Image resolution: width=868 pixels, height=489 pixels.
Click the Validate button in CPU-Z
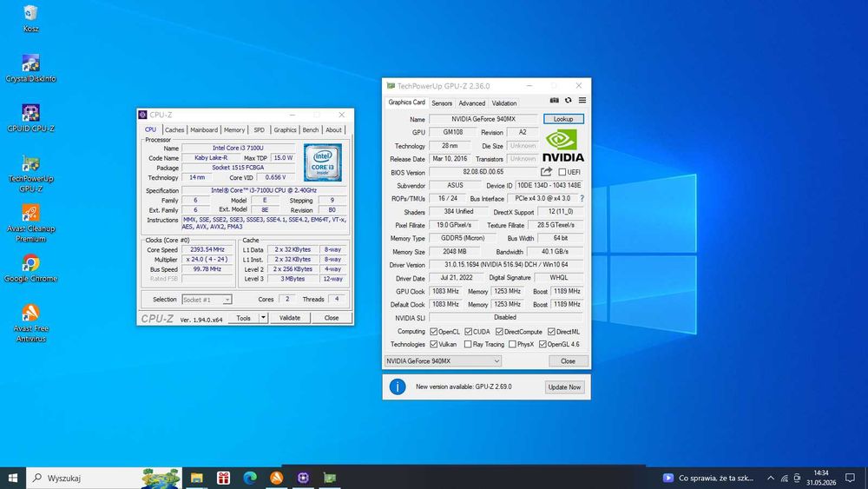click(290, 318)
